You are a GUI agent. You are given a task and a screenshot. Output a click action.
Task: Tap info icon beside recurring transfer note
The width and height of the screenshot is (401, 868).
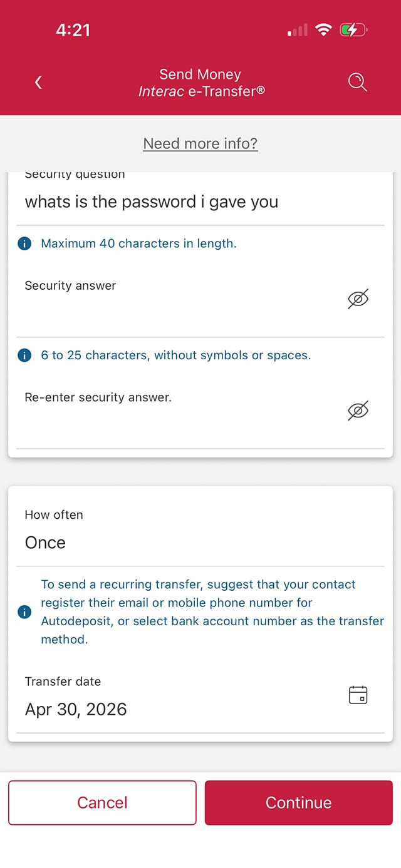(x=24, y=612)
